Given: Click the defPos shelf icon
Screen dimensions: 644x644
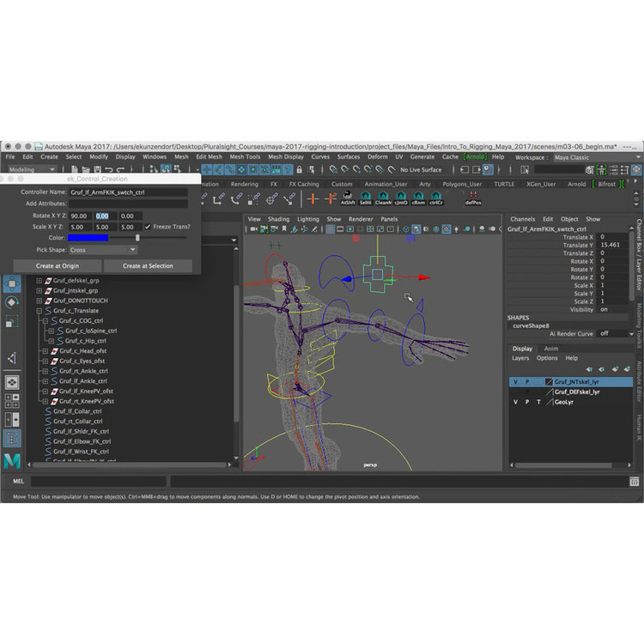Looking at the screenshot, I should click(x=473, y=198).
